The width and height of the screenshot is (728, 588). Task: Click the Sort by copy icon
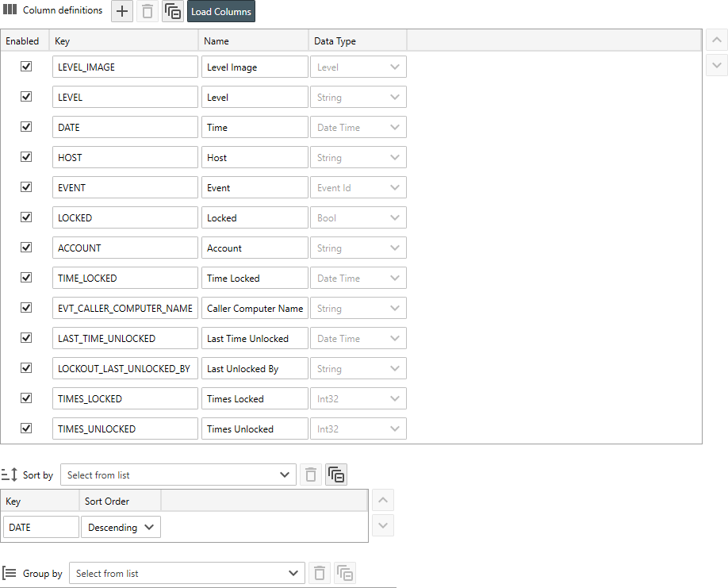click(336, 475)
